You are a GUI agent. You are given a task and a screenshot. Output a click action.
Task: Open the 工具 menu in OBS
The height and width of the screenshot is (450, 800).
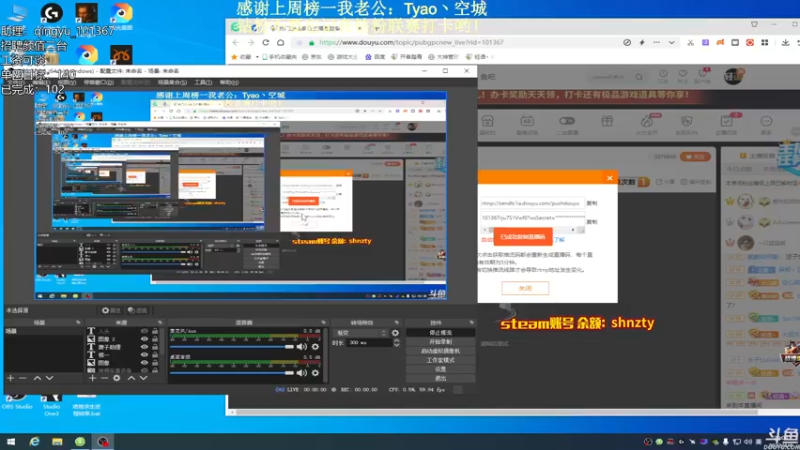[x=203, y=82]
